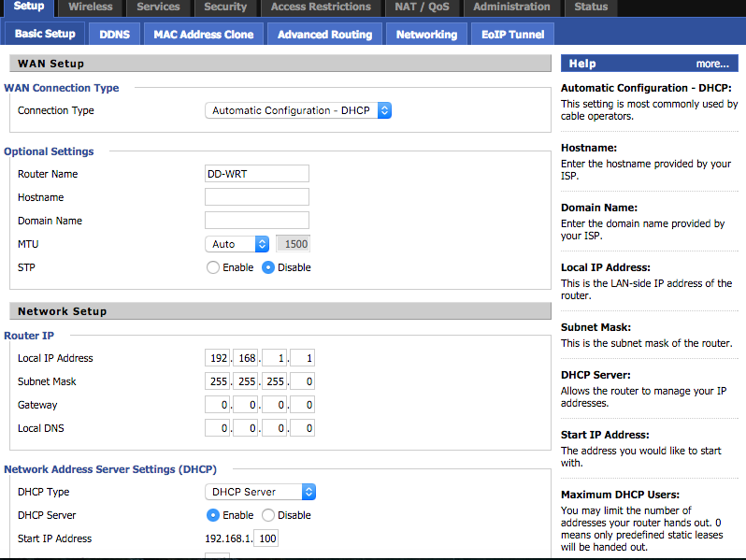Viewport: 746px width, 560px height.
Task: Open the Help more... link
Action: point(712,64)
